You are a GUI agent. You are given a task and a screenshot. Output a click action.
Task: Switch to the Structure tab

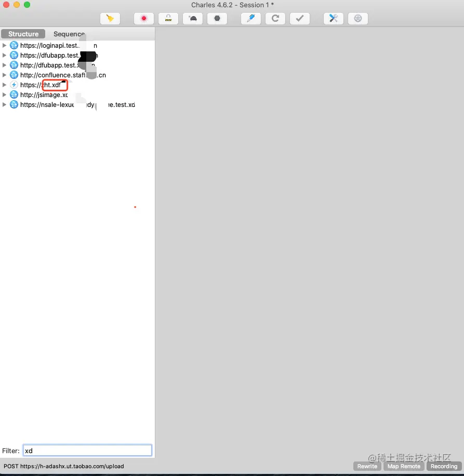(x=23, y=34)
